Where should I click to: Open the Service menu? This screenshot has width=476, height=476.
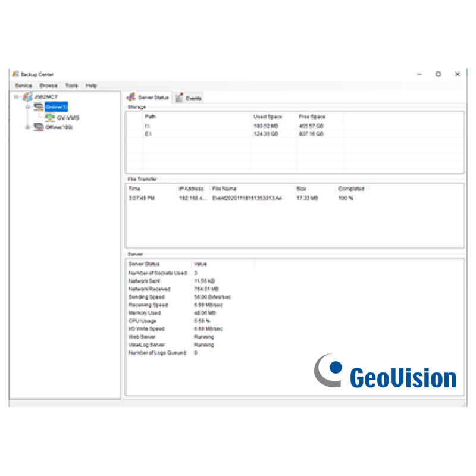pos(23,86)
